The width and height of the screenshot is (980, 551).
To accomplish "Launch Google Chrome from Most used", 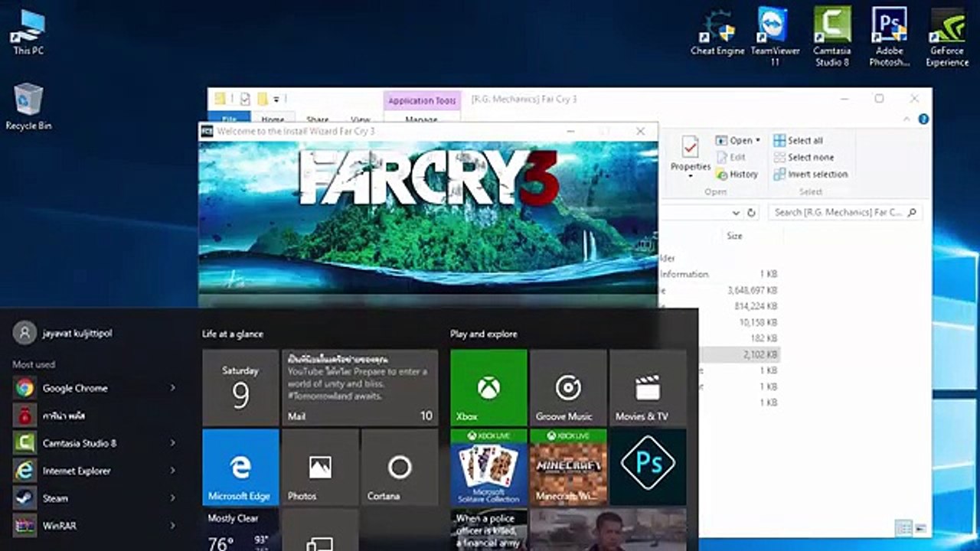I will pos(95,388).
